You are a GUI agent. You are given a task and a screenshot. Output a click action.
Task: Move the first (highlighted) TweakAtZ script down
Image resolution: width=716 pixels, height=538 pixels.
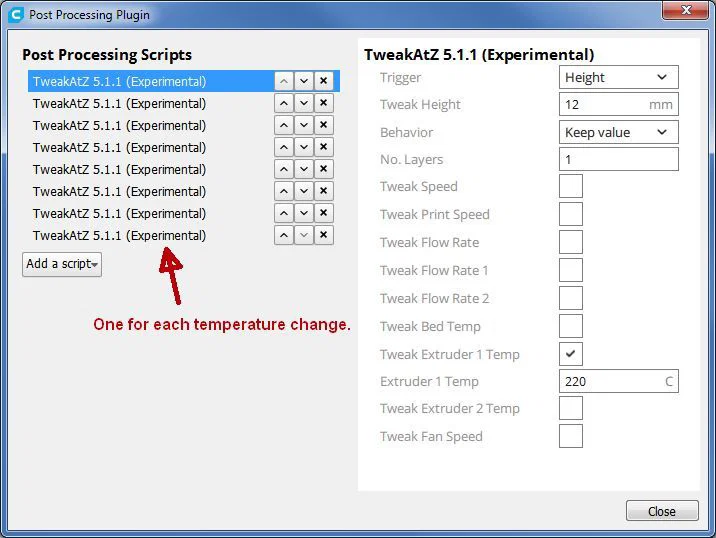[x=304, y=81]
